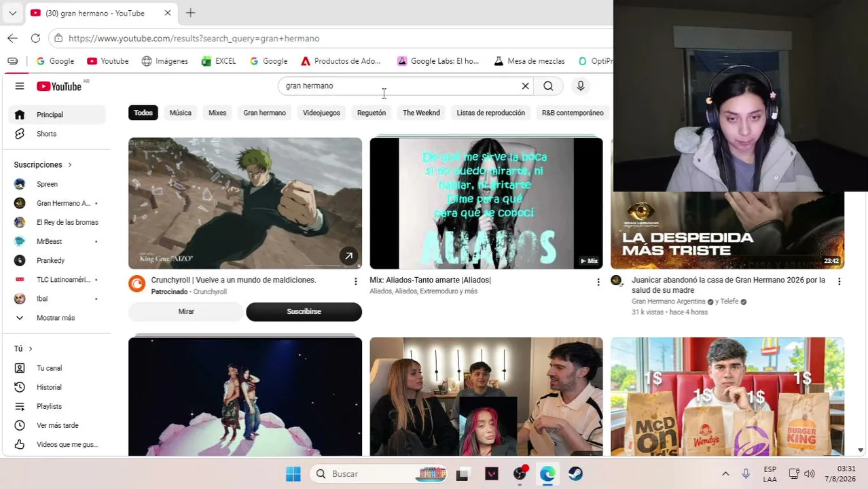This screenshot has height=489, width=868.
Task: Select Listas de reproducción filter chip
Action: [490, 113]
